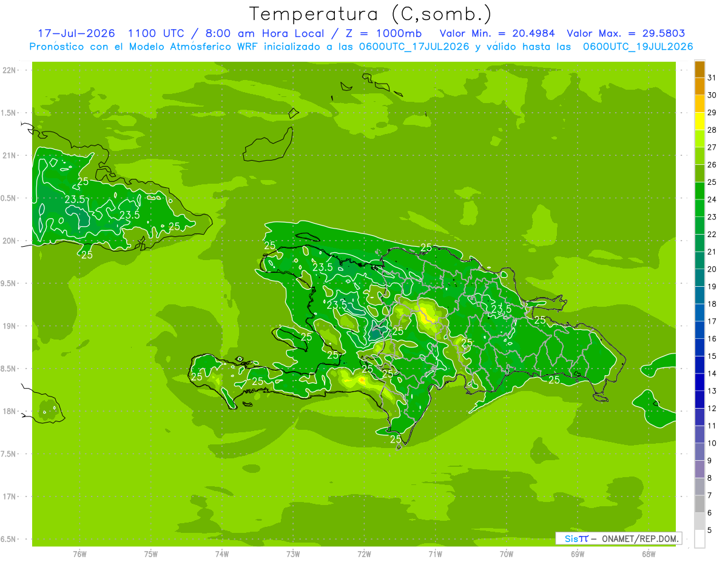Click the yellow legend band between 28 and 29
728x562 pixels.
click(699, 121)
